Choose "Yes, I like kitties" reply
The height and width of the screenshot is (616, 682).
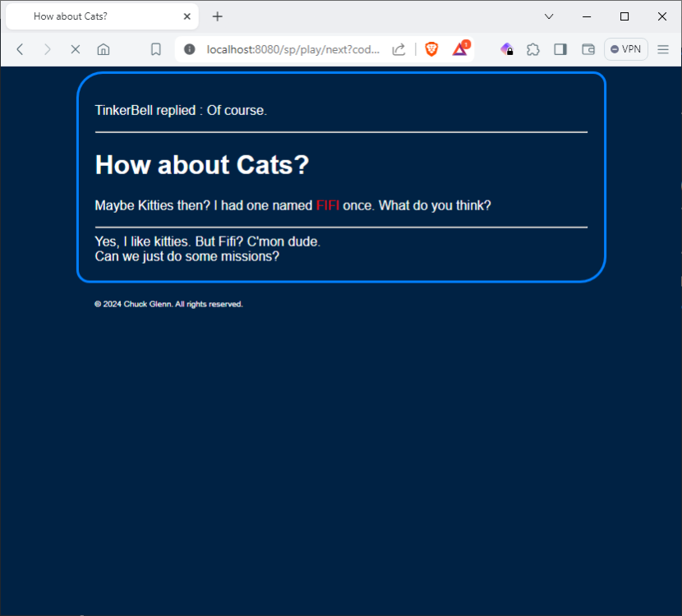(207, 242)
